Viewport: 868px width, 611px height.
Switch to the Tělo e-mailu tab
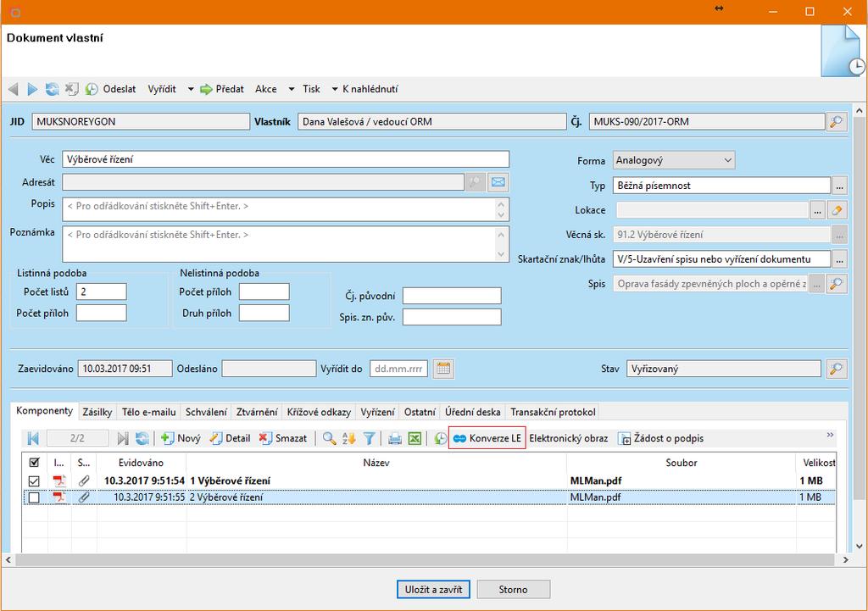tap(149, 413)
